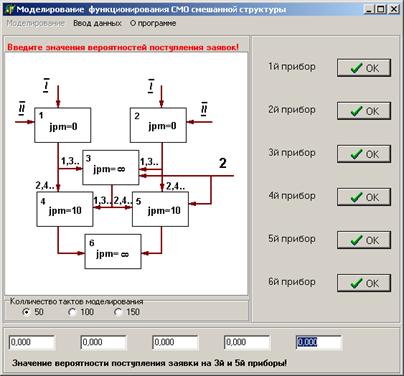Image resolution: width=404 pixels, height=376 pixels.
Task: Click Колличество тактов моделирования group label
Action: 77,301
